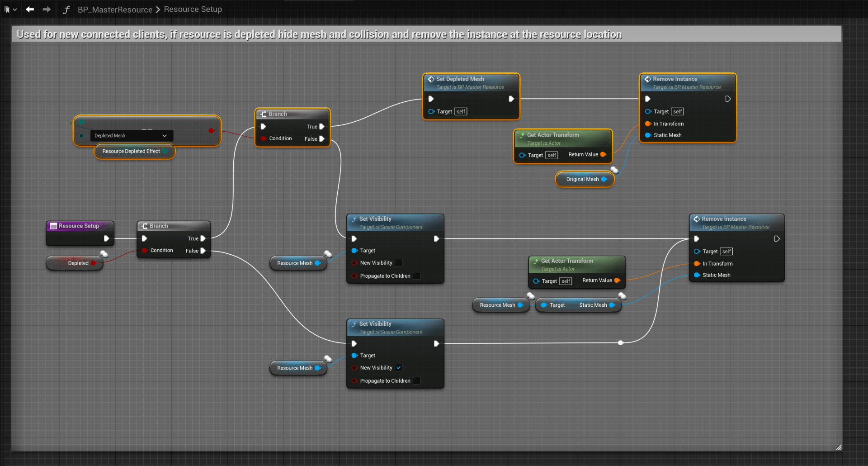Image resolution: width=868 pixels, height=466 pixels.
Task: Expand the bookmark dropdown chevron
Action: pyautogui.click(x=15, y=10)
